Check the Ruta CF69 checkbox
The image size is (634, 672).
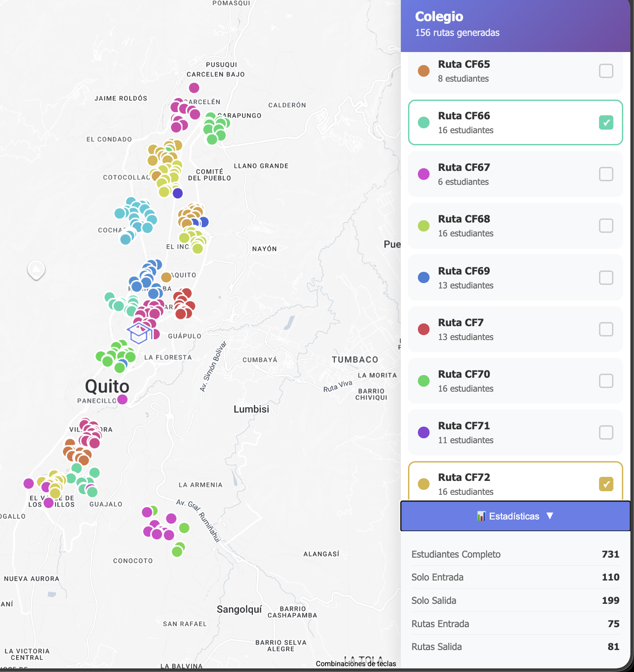tap(606, 278)
